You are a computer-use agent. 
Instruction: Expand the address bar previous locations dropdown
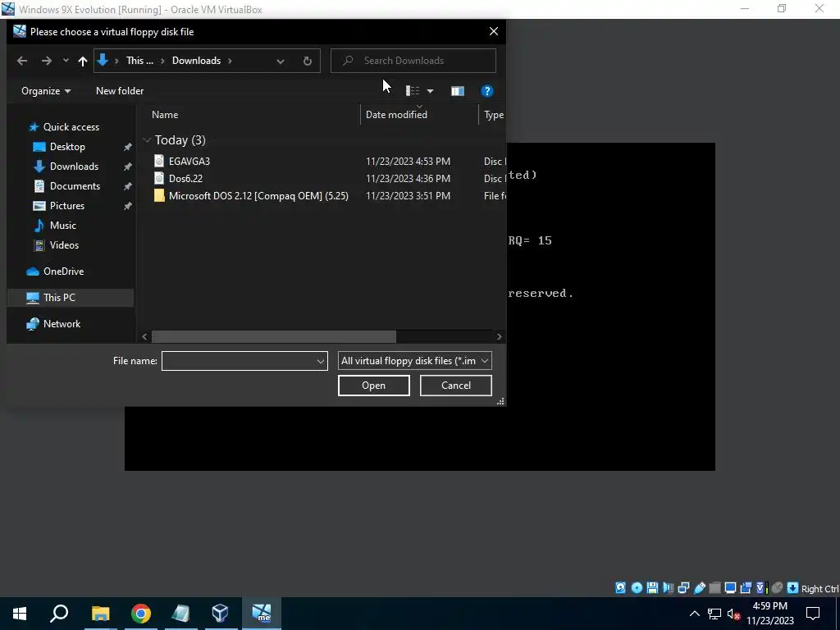pos(281,61)
